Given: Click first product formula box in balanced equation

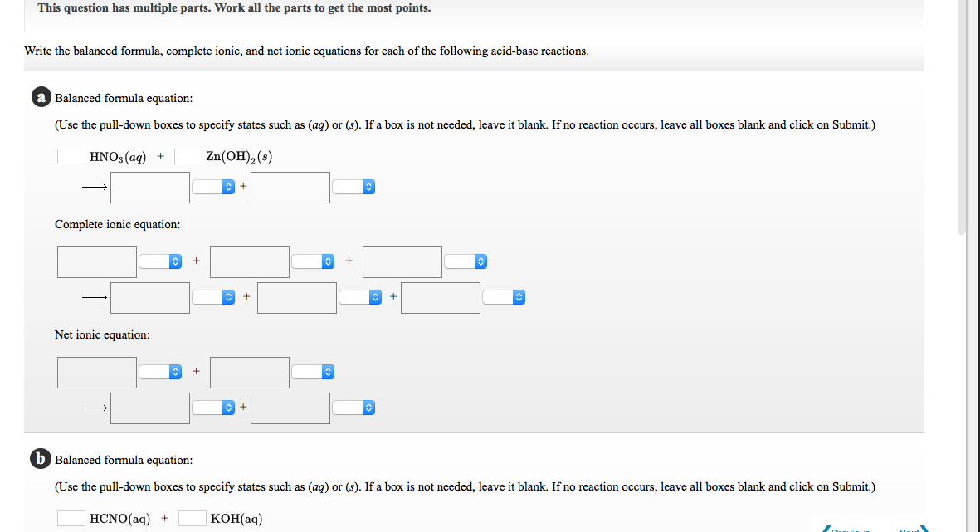Looking at the screenshot, I should point(149,187).
